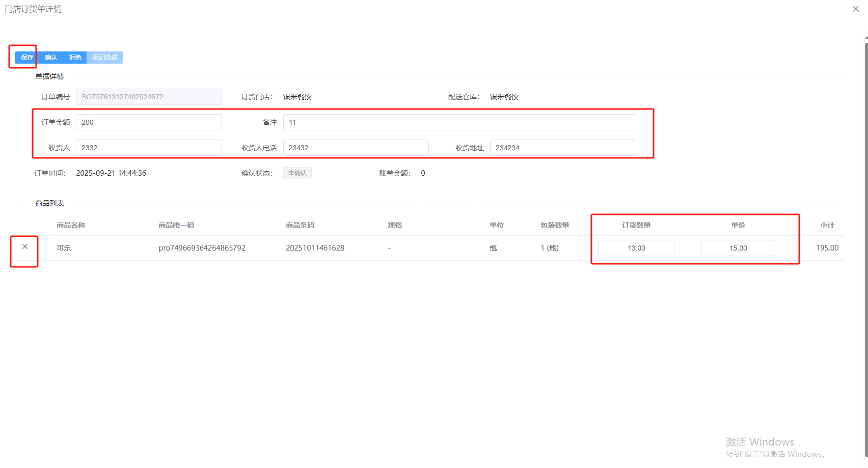This screenshot has height=468, width=868.
Task: Click the disabled 订单编号 field
Action: 149,97
